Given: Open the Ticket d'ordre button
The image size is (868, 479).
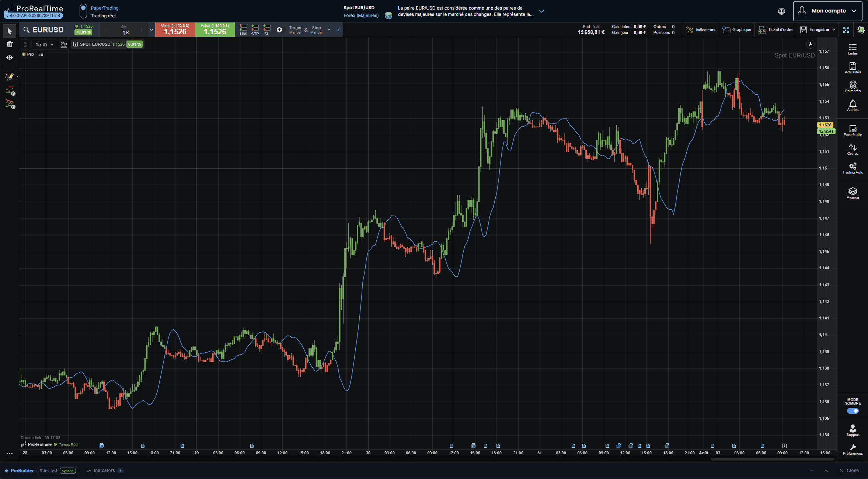Looking at the screenshot, I should [775, 30].
